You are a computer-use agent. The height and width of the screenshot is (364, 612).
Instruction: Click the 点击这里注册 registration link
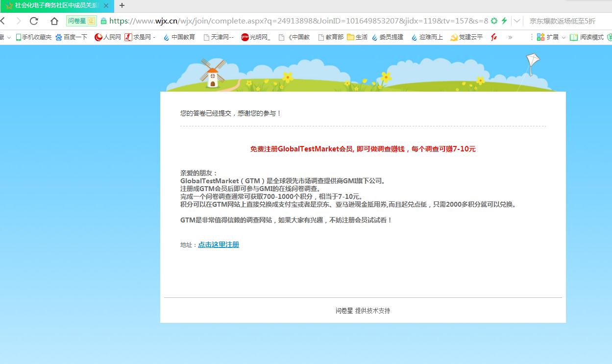tap(219, 244)
